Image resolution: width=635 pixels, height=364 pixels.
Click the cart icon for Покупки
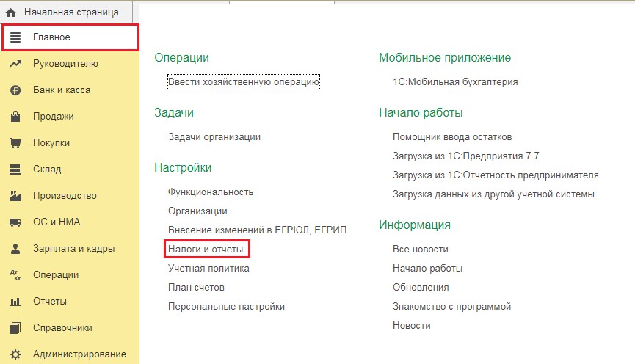[15, 143]
